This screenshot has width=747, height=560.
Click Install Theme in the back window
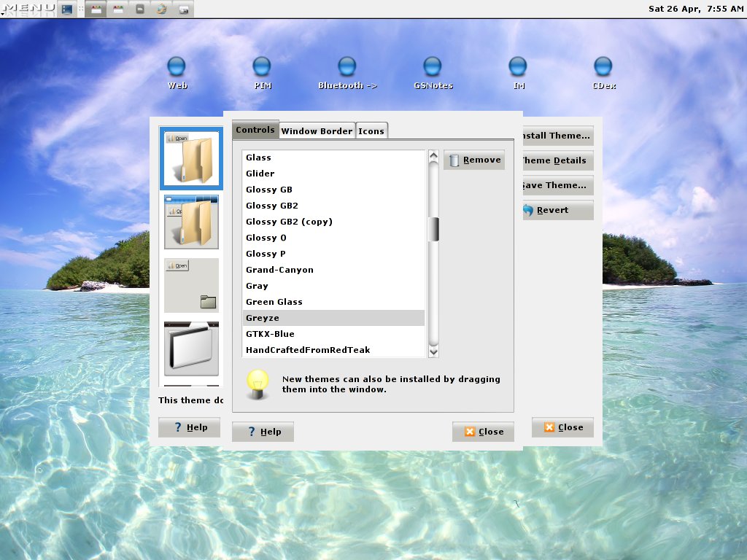coord(558,135)
